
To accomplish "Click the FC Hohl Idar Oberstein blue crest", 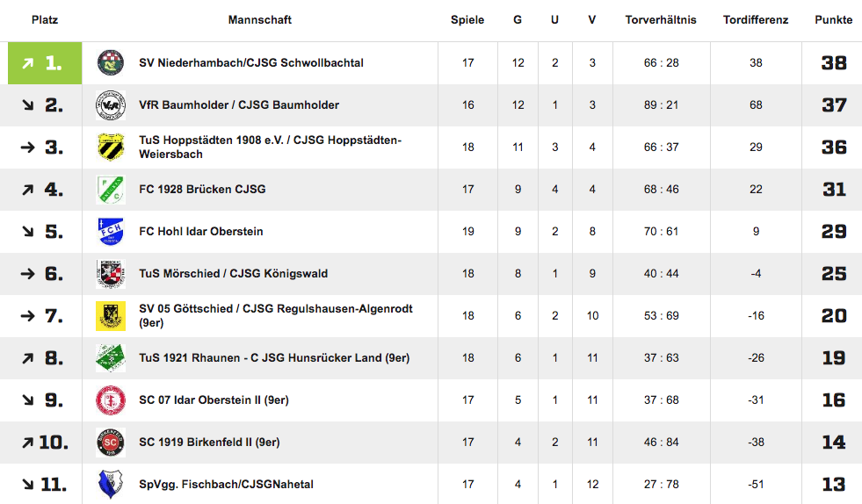I will [x=111, y=232].
